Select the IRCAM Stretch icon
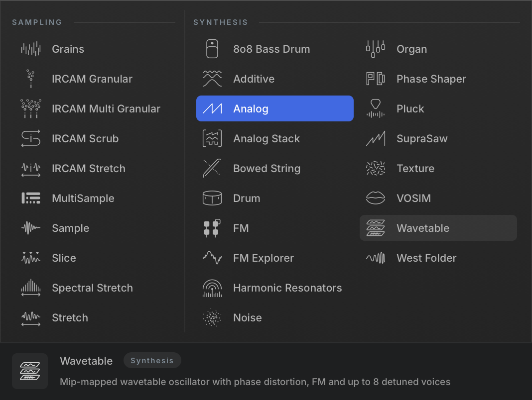Viewport: 532px width, 400px height. tap(31, 170)
